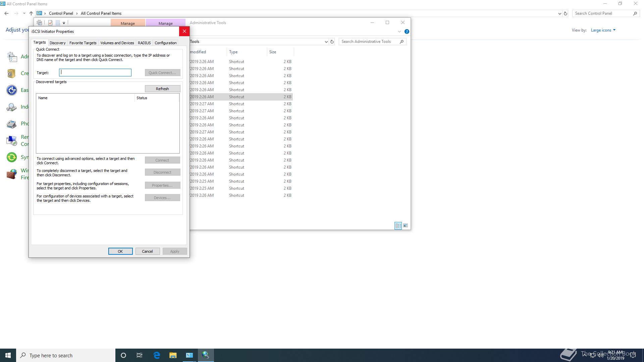Launch Microsoft Edge from the taskbar
The height and width of the screenshot is (362, 644).
click(157, 355)
